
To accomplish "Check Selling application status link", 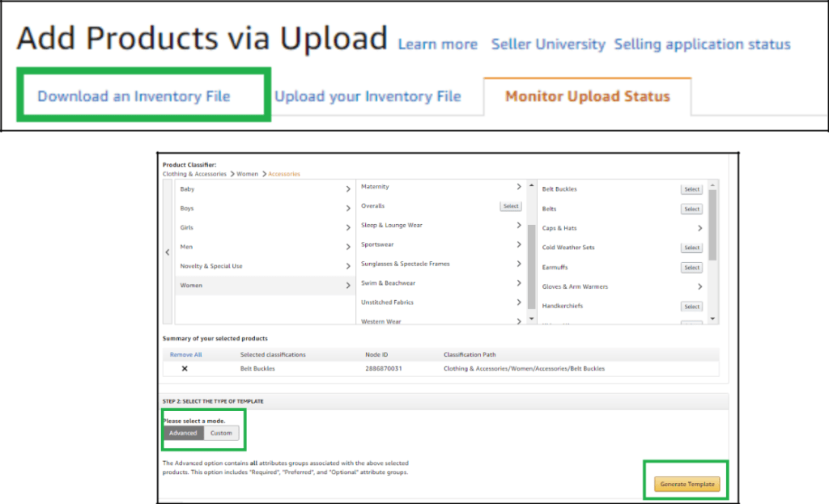I will 702,44.
